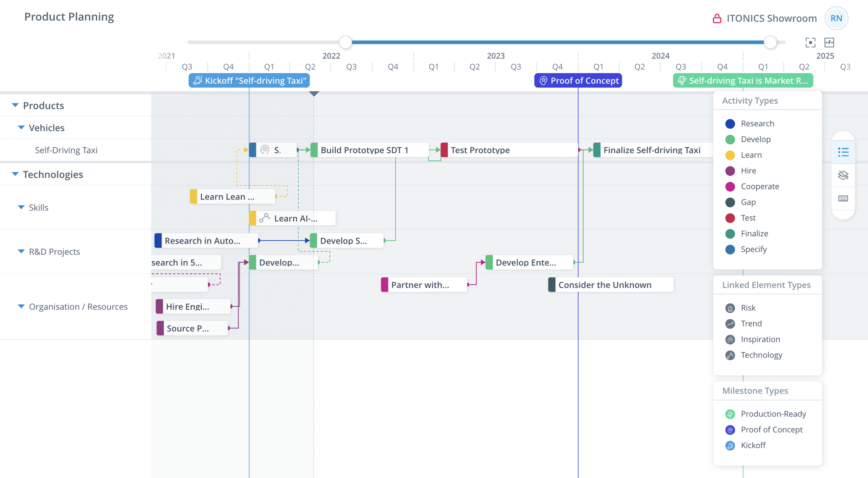
Task: Collapse the Products section
Action: (x=14, y=105)
